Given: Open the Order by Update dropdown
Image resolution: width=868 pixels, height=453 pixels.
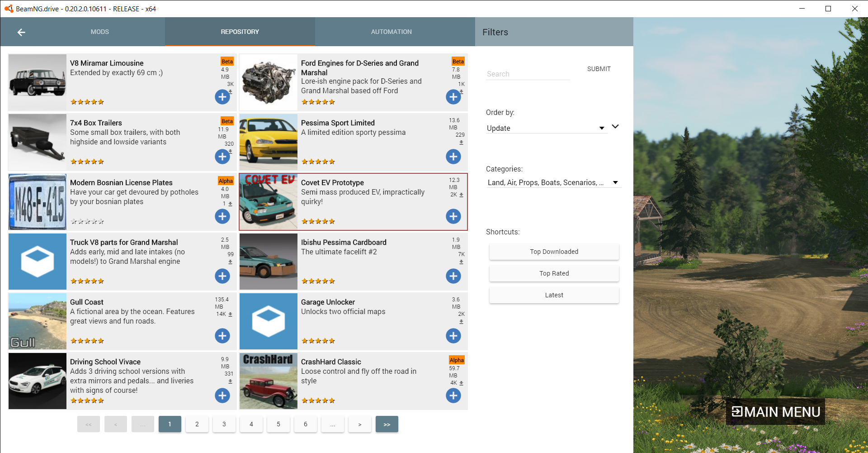Looking at the screenshot, I should [x=546, y=128].
